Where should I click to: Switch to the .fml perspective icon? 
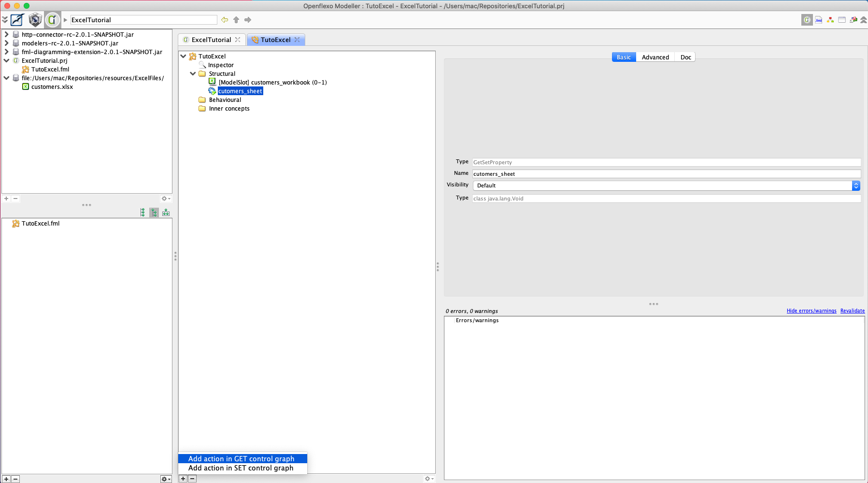tap(819, 20)
